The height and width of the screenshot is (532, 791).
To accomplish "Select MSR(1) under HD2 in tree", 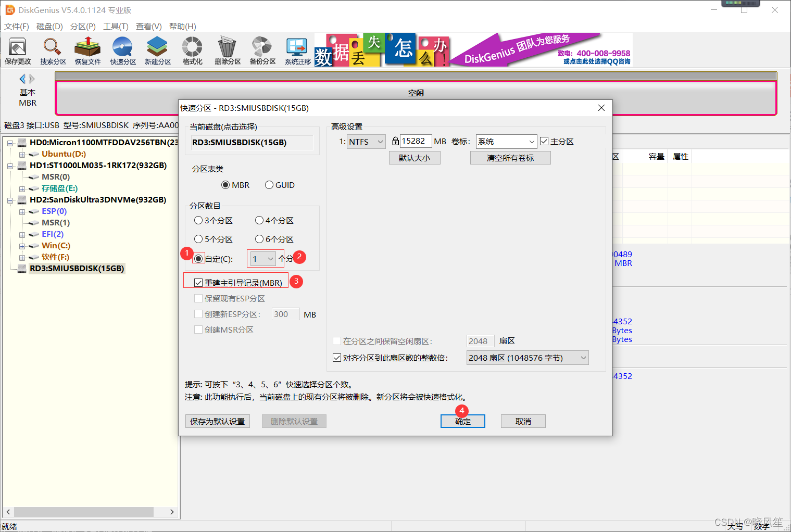I will pyautogui.click(x=56, y=223).
